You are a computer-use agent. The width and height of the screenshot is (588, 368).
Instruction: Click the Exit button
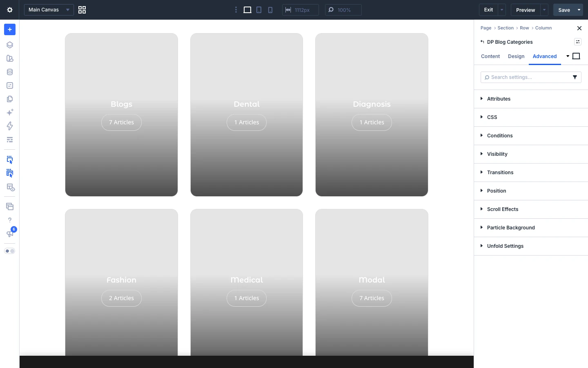[x=488, y=10]
